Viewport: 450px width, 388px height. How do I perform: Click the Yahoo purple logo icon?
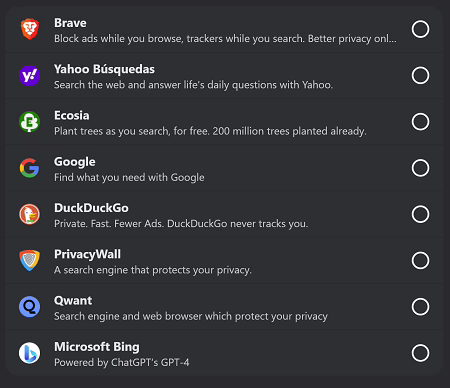point(30,75)
